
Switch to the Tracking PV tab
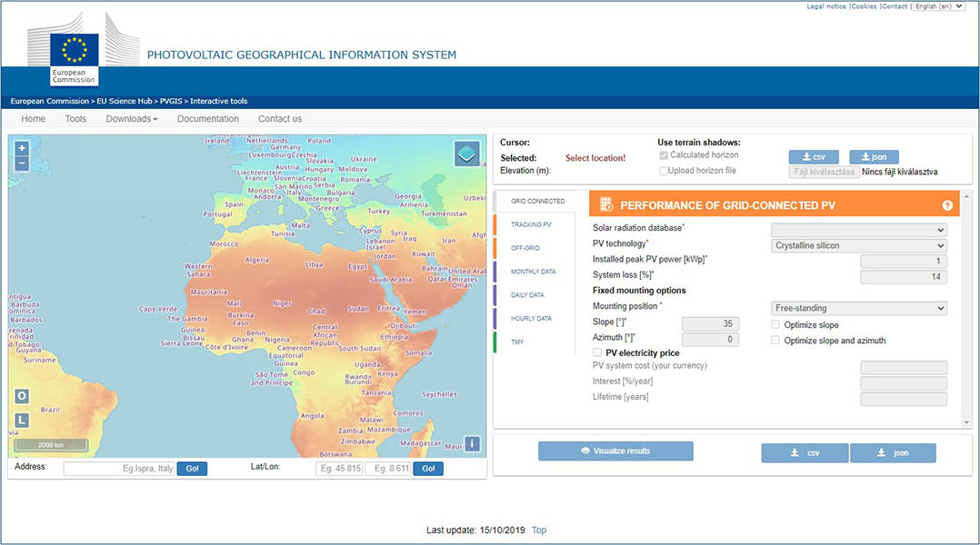tap(531, 224)
